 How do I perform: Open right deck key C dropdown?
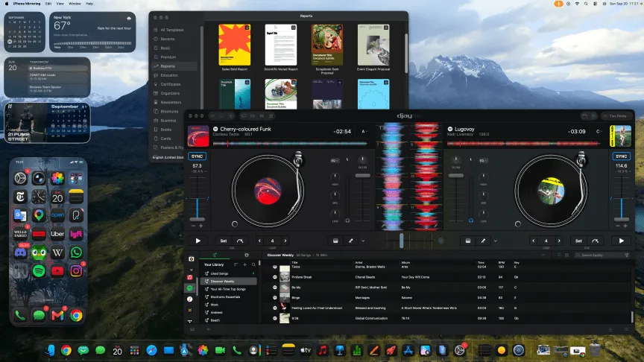tap(599, 131)
